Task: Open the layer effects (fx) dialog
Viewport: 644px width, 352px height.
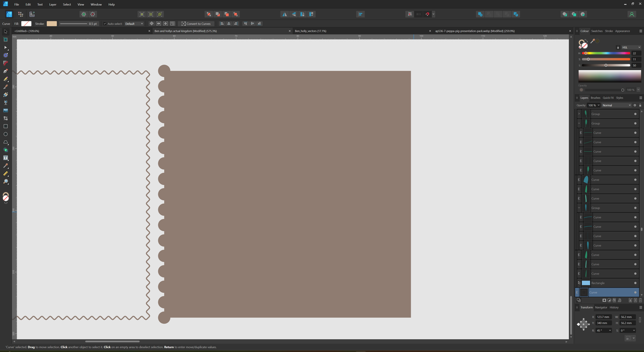Action: 614,300
